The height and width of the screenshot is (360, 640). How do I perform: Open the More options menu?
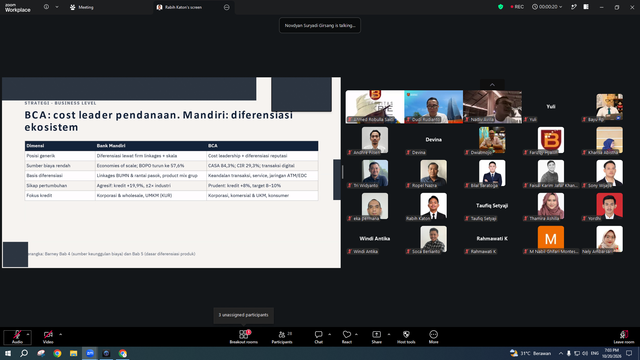(x=433, y=337)
